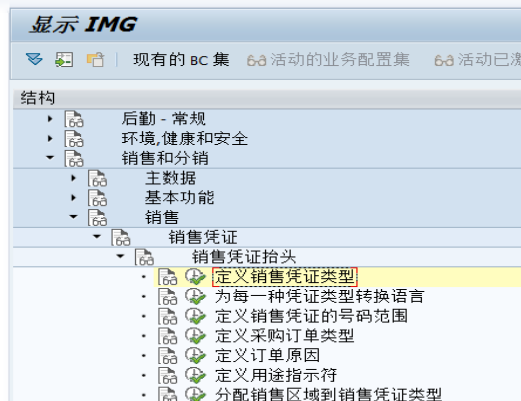
Task: Select 定义采购订单类型 entry
Action: click(284, 336)
